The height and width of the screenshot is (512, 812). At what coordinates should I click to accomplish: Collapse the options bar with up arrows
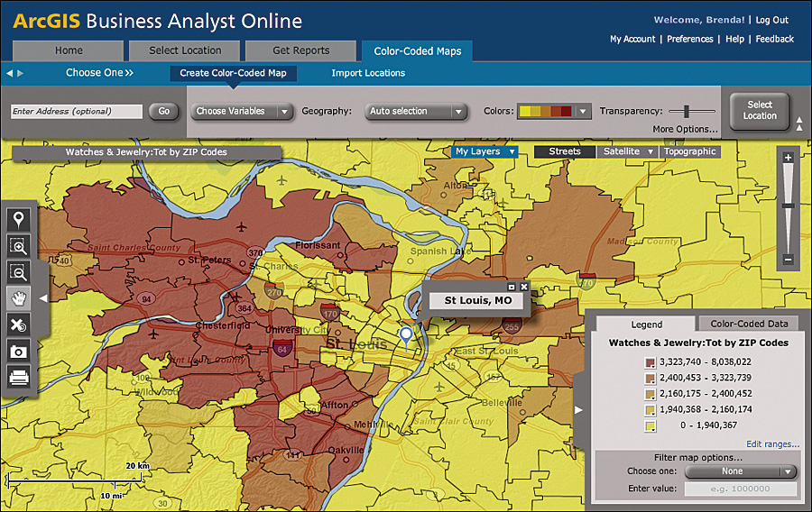799,123
